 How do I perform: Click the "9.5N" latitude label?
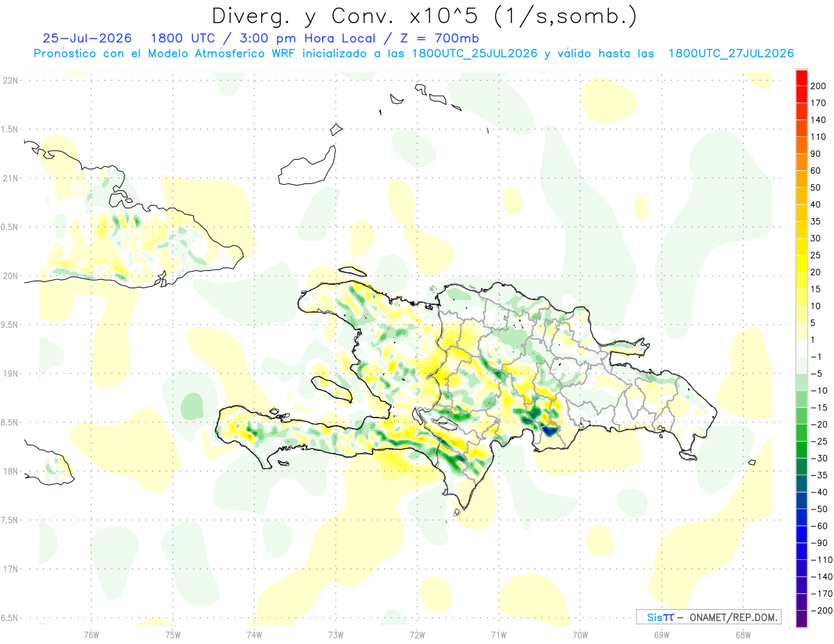[x=9, y=325]
